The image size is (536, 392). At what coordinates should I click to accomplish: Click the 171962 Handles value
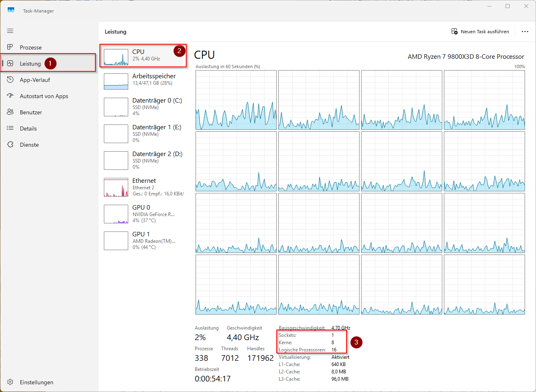[x=260, y=358]
